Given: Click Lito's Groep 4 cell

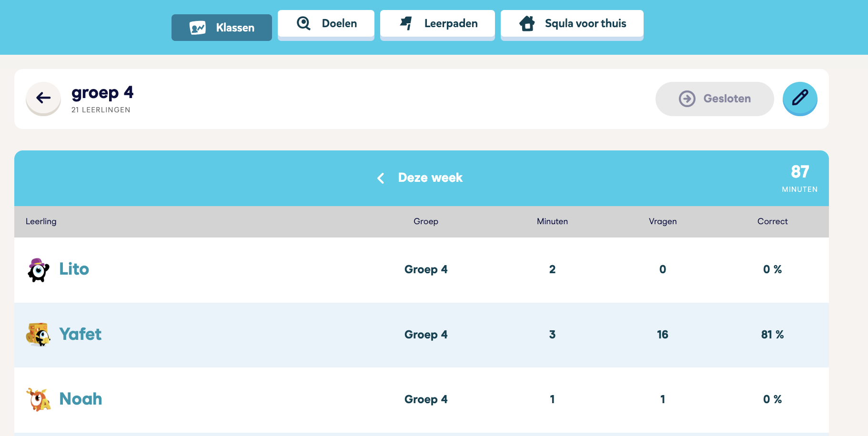Looking at the screenshot, I should (x=426, y=269).
